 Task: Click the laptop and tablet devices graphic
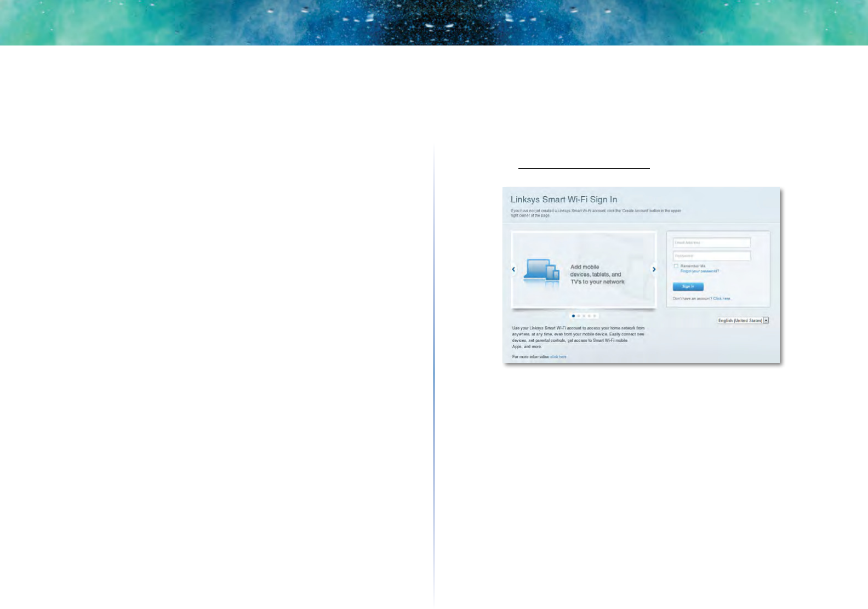[541, 270]
